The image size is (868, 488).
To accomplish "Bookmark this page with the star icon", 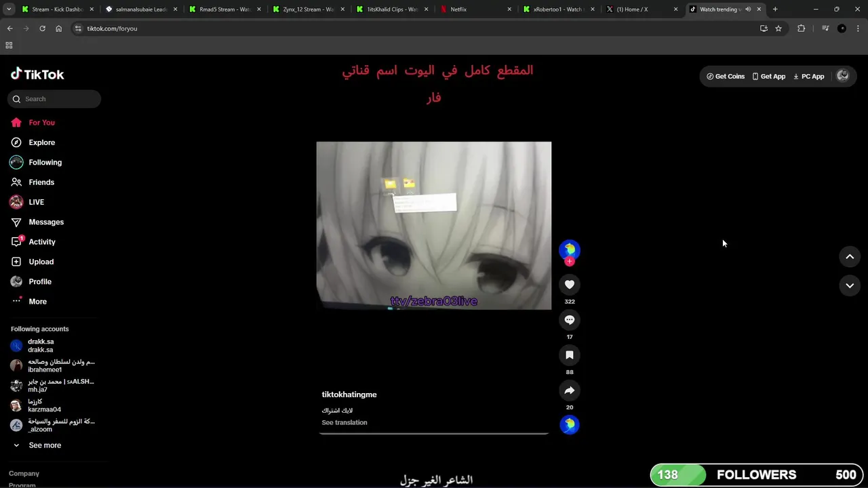I will 778,28.
